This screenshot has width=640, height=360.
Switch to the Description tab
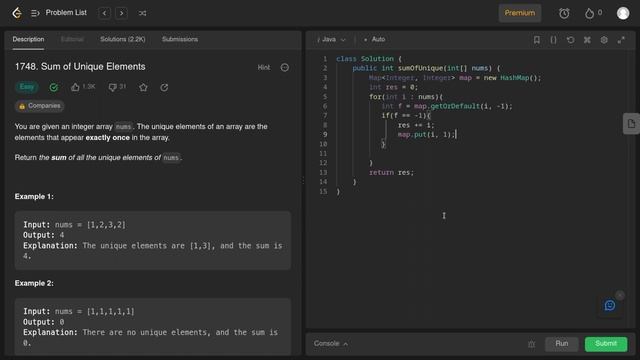28,40
